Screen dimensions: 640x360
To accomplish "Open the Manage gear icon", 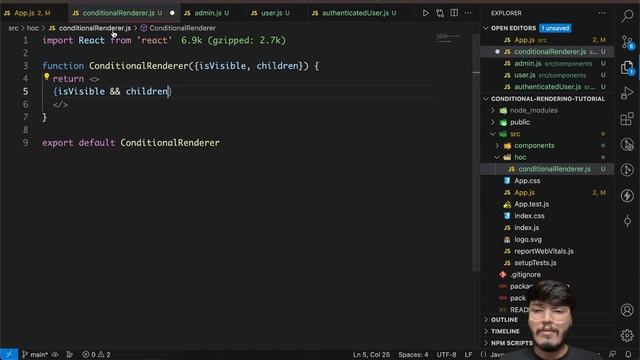I will click(627, 336).
